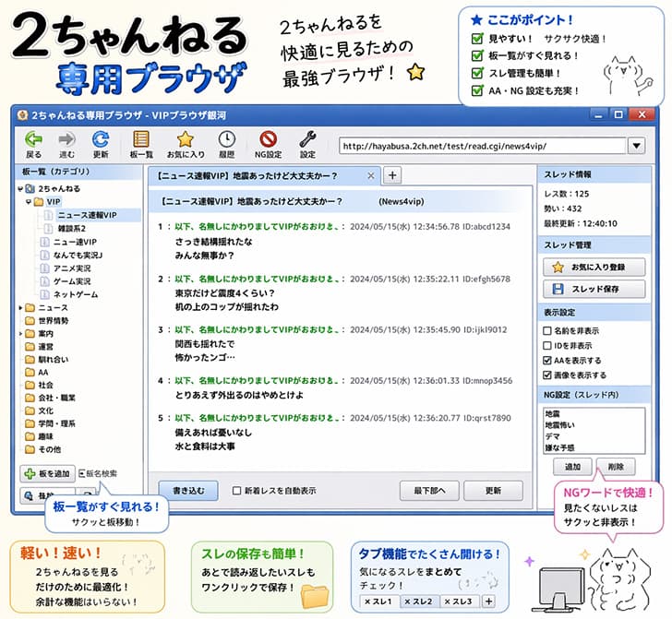The height and width of the screenshot is (619, 672).
Task: Uncheck AAを表示する checkbox
Action: click(x=547, y=361)
